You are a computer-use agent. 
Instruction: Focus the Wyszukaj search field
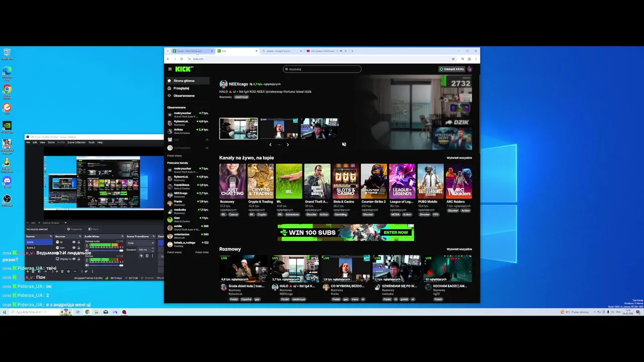pyautogui.click(x=322, y=69)
